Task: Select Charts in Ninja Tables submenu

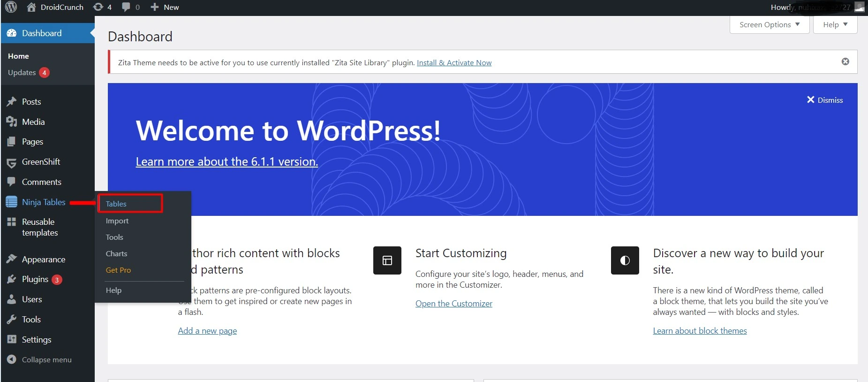Action: pos(116,254)
